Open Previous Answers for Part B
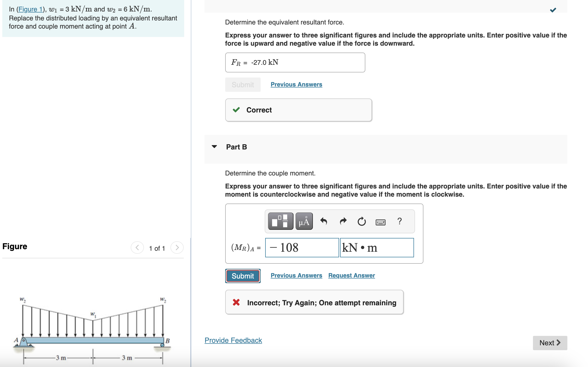 tap(296, 275)
